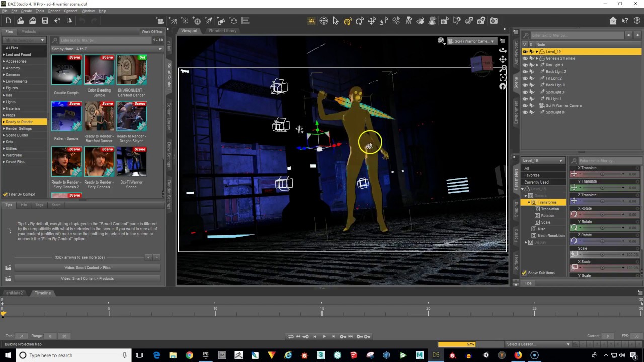The image size is (644, 362).
Task: Click the Y Rotate slider
Action: [x=602, y=228]
